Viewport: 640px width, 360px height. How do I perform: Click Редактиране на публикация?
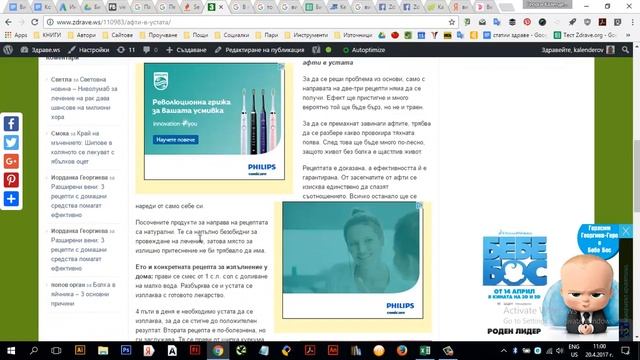pos(260,50)
